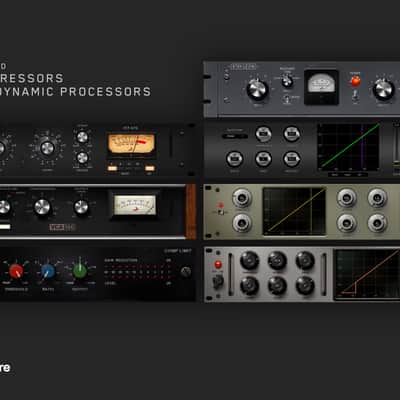Click the small center knob on gray compressor
This screenshot has height=400, width=400.
(287, 81)
